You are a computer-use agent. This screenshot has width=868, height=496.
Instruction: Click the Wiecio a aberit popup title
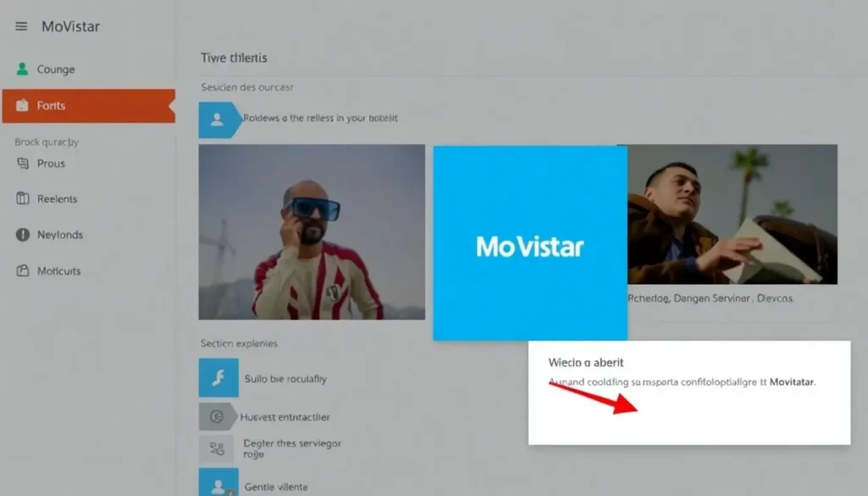tap(586, 363)
